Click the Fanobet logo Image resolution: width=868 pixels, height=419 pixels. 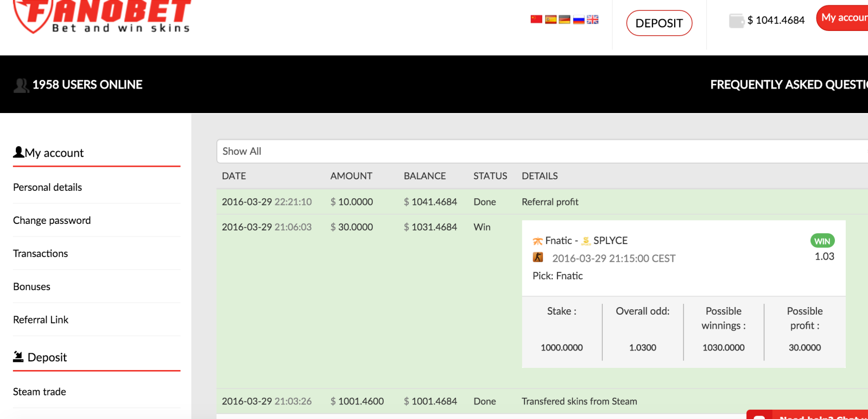pos(102,17)
